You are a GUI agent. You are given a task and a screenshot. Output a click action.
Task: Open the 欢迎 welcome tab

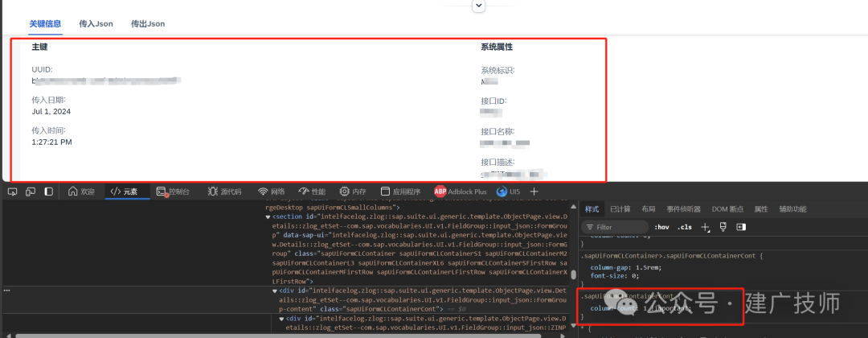pos(81,192)
